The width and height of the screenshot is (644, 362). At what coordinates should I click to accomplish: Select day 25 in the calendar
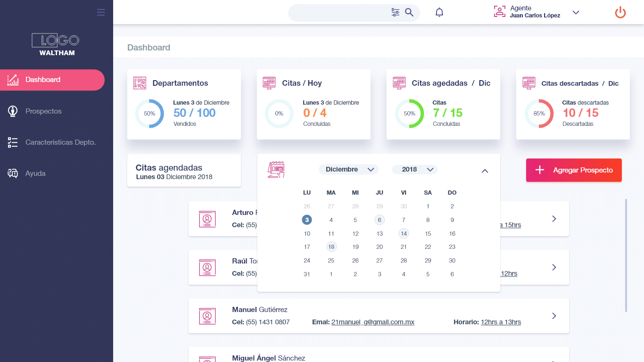point(331,260)
